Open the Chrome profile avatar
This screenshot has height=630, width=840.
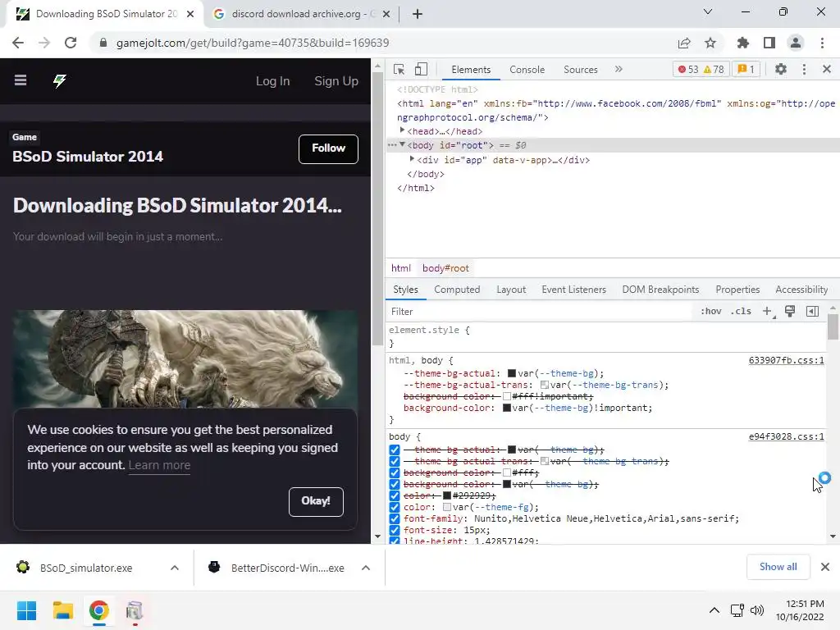point(796,43)
